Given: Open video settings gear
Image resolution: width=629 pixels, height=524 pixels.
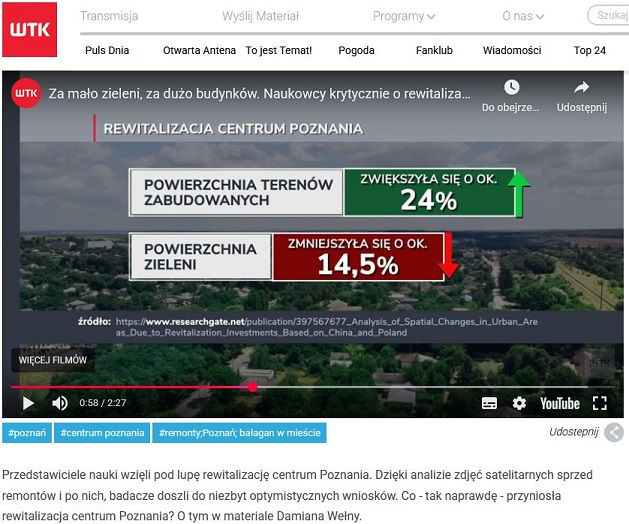Looking at the screenshot, I should pyautogui.click(x=519, y=403).
